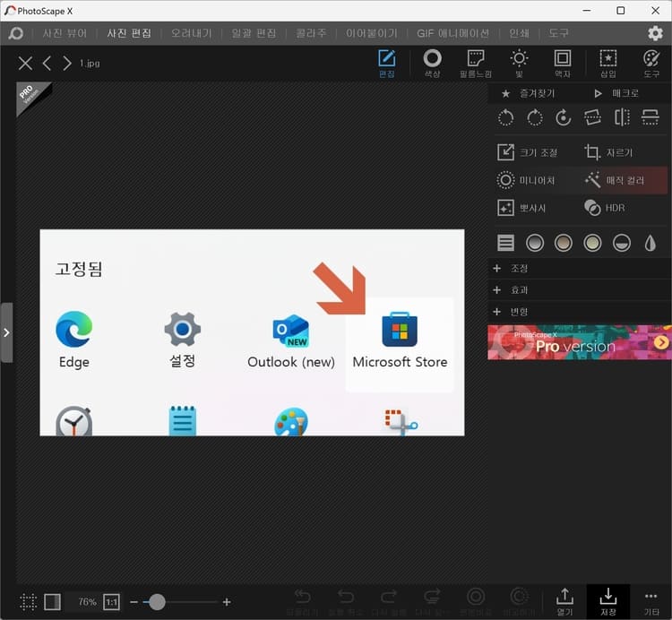
Task: Click the zoom slider handle
Action: pos(157,602)
